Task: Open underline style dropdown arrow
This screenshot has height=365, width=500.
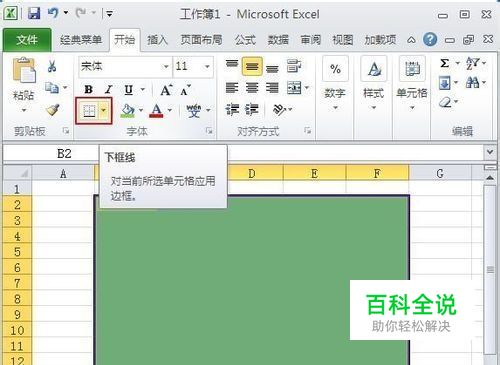Action: point(143,89)
